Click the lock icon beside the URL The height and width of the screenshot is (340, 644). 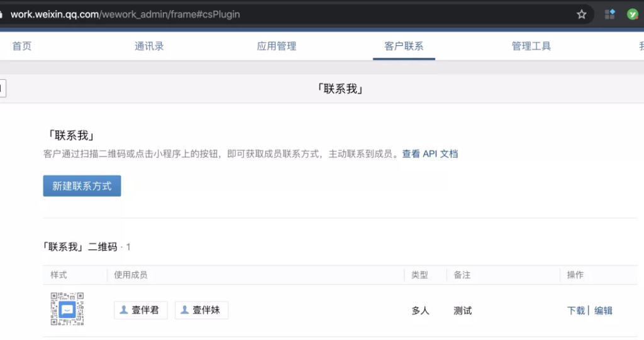pos(1,14)
